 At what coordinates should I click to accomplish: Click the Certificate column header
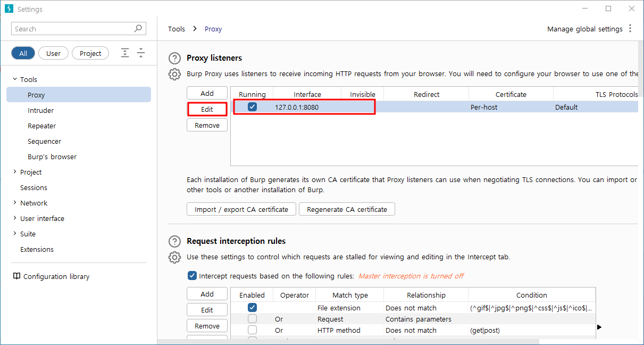point(511,94)
